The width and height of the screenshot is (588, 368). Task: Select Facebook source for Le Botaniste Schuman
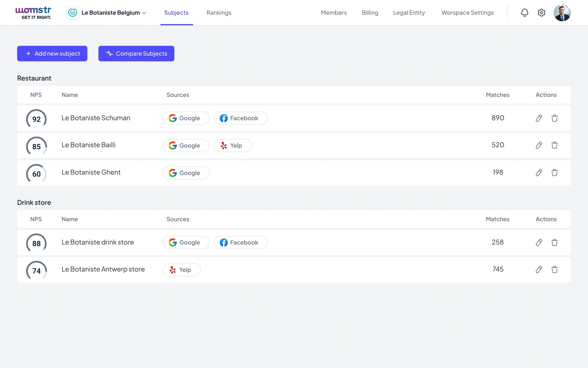(241, 118)
